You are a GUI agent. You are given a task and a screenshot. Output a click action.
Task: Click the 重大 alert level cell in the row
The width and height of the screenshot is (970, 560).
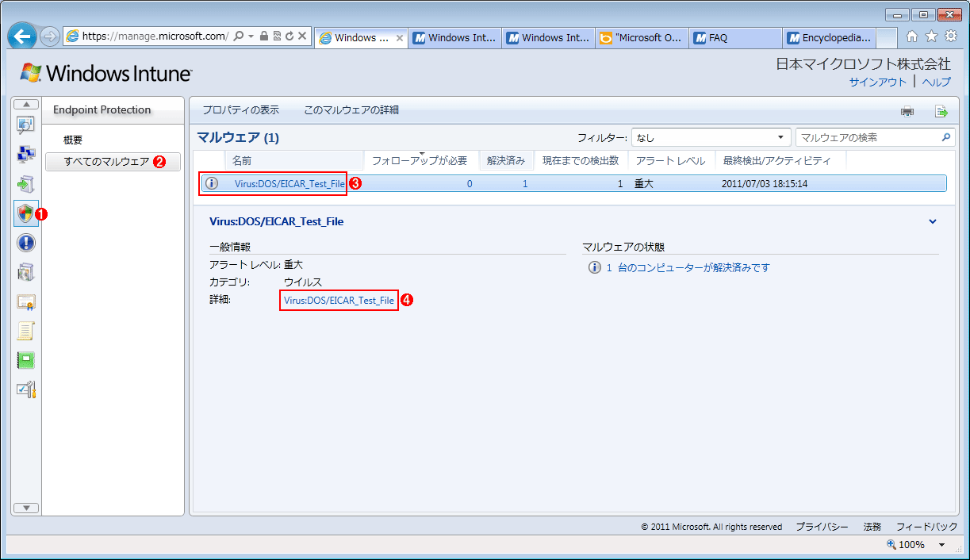pos(642,184)
